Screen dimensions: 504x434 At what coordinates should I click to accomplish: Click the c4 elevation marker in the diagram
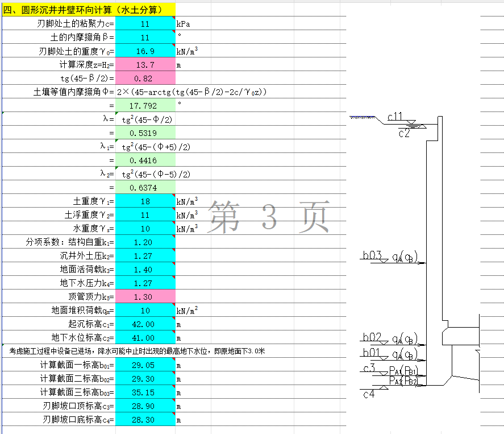click(x=369, y=394)
